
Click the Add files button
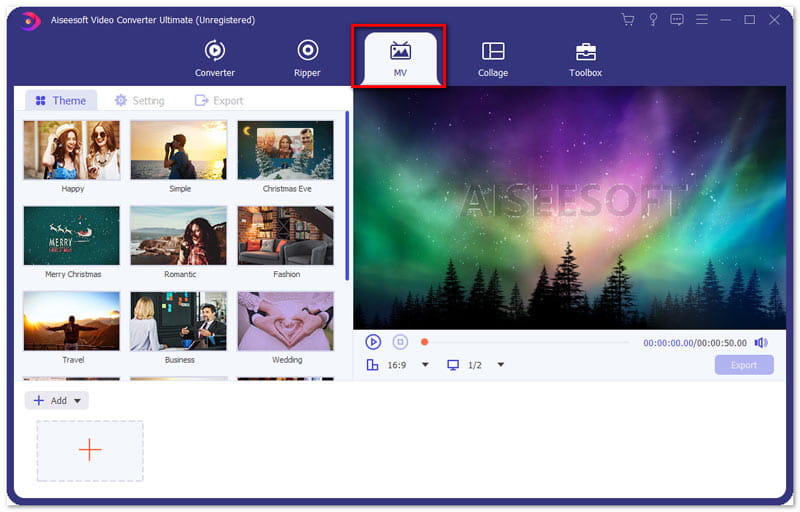click(50, 400)
